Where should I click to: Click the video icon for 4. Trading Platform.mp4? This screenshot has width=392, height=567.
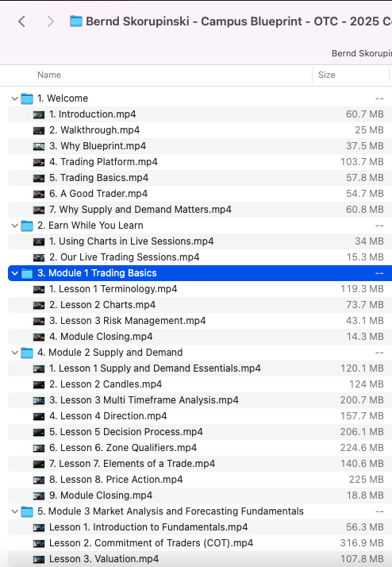pos(39,162)
